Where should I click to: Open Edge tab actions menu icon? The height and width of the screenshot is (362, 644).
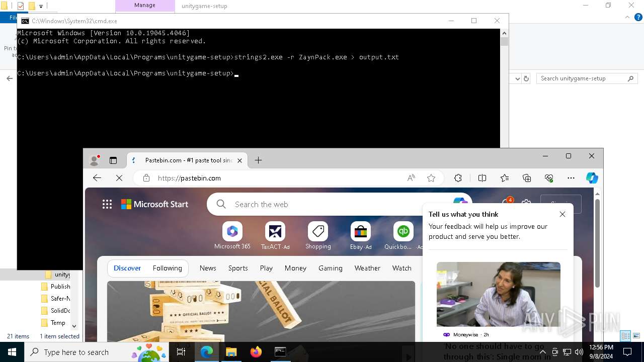pos(113,160)
